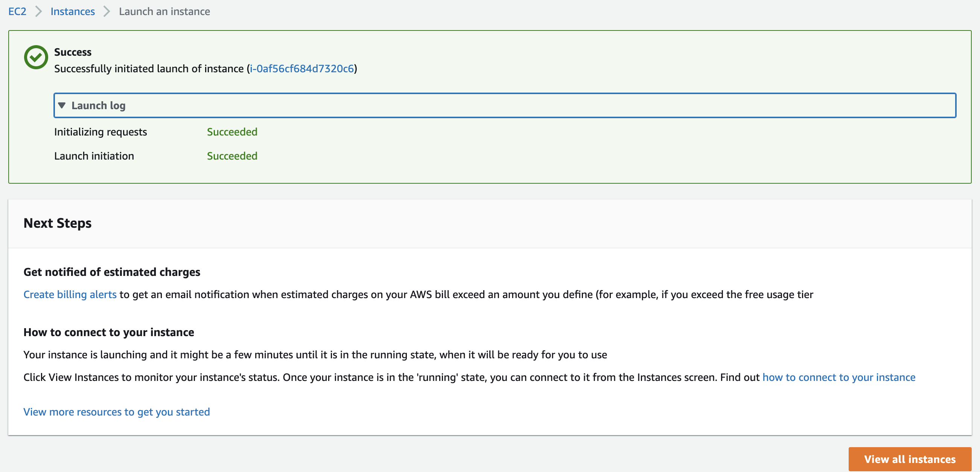Click the Success heading text
The height and width of the screenshot is (472, 980).
tap(73, 52)
